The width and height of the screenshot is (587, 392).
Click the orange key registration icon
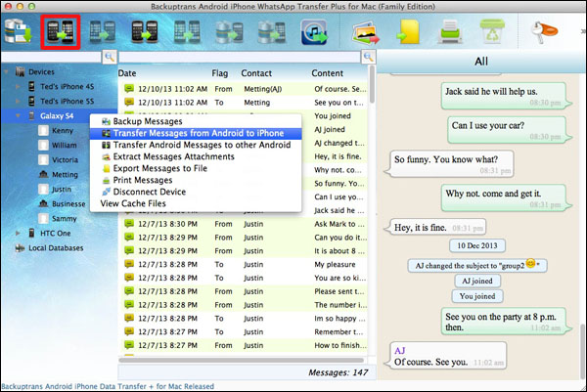point(544,31)
